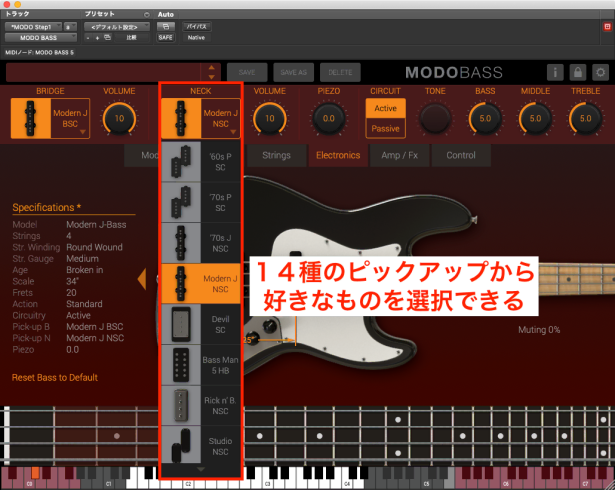Click the Treble EQ knob

pos(586,118)
